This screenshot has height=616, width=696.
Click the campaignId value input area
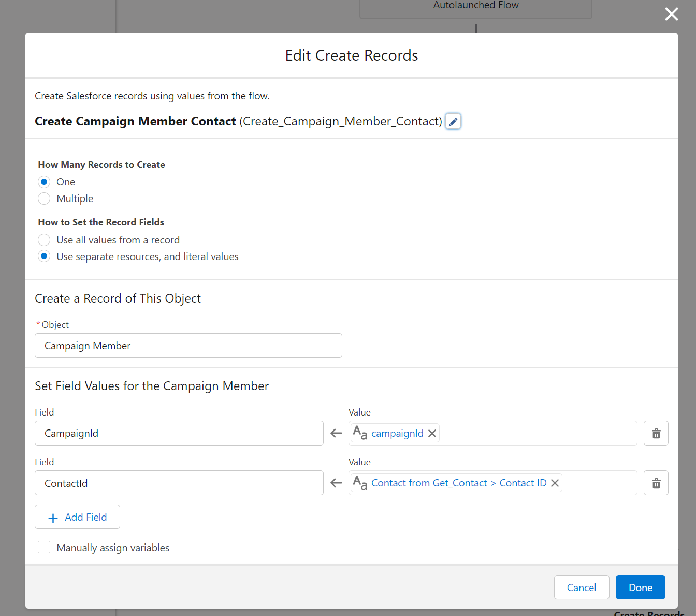click(x=536, y=433)
